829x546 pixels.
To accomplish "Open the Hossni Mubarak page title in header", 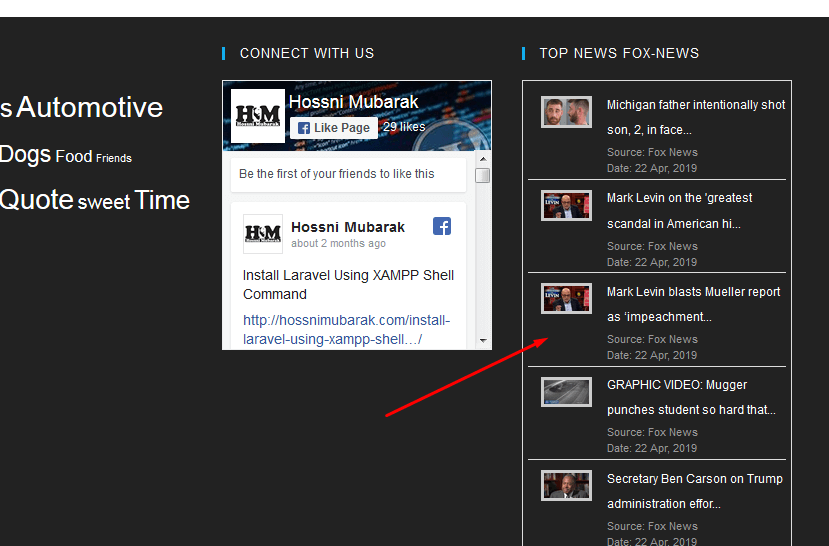I will (353, 102).
